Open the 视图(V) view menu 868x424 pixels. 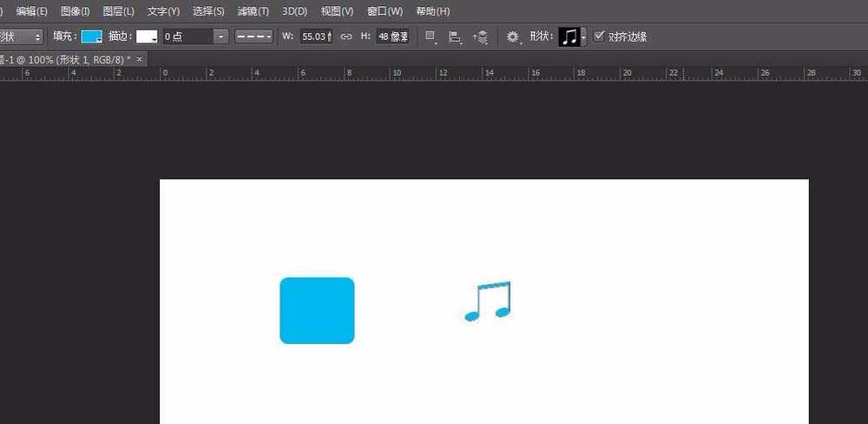point(337,11)
